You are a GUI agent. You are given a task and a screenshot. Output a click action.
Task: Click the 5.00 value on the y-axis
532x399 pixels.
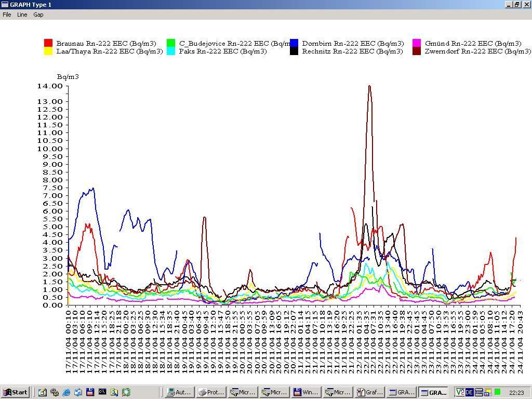coord(53,227)
